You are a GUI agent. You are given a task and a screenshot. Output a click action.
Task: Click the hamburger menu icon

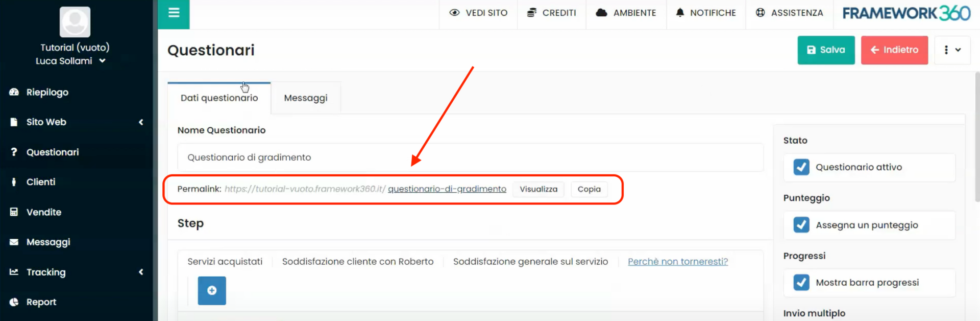tap(174, 13)
